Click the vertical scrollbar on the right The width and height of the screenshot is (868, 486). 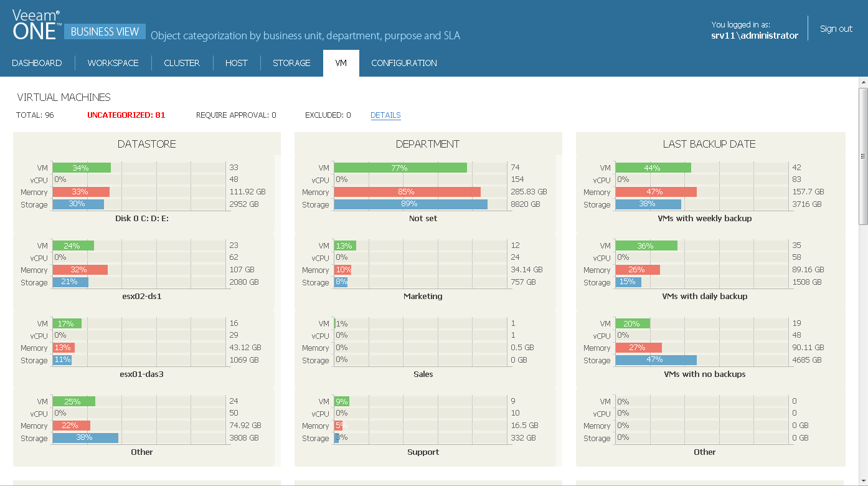[x=863, y=156]
